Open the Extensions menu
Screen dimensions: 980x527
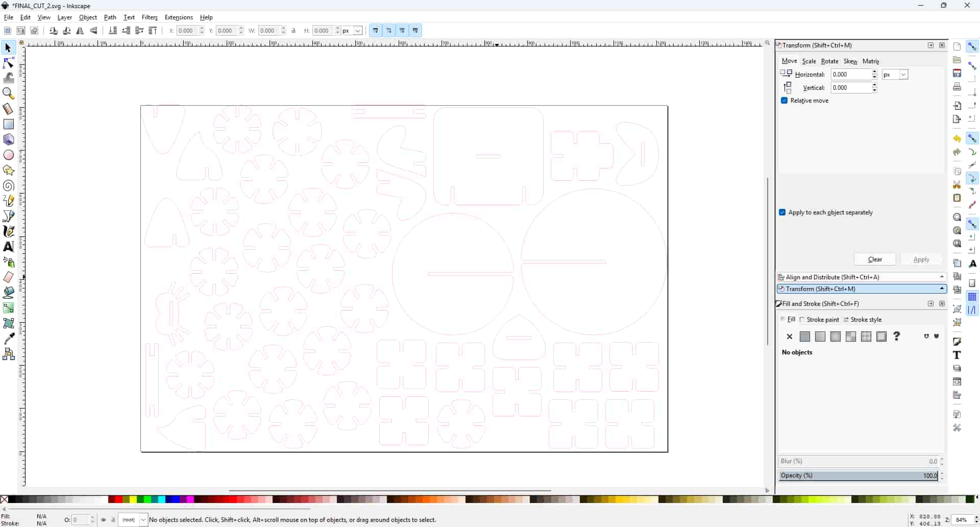(x=179, y=17)
